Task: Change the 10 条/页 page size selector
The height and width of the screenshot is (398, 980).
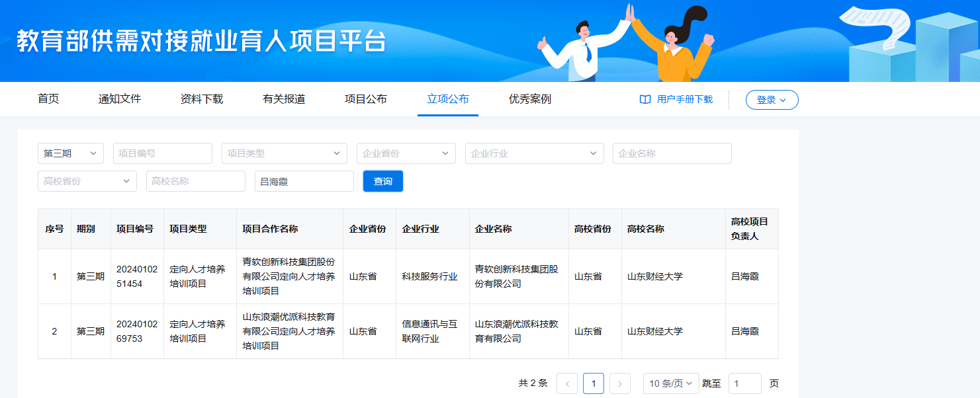Action: [670, 383]
